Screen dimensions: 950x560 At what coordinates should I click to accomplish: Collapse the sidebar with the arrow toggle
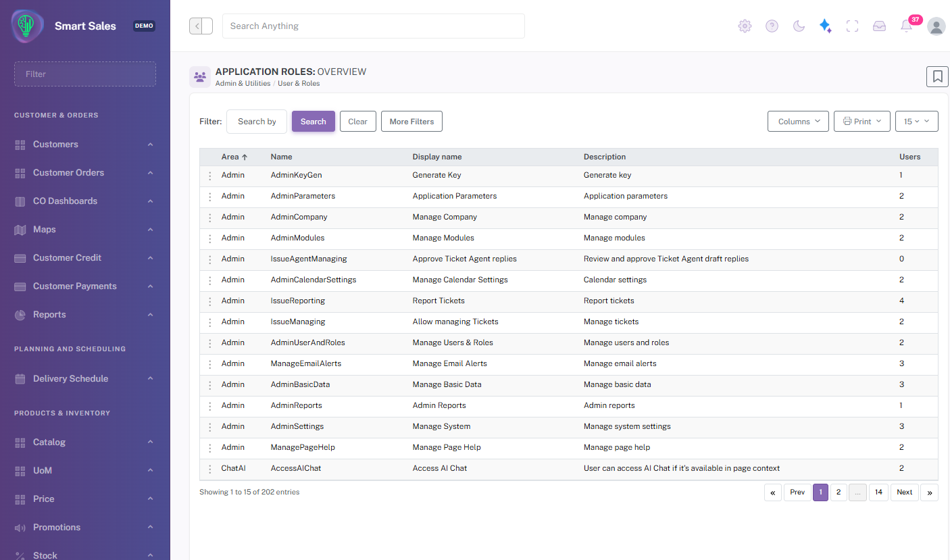(x=201, y=26)
